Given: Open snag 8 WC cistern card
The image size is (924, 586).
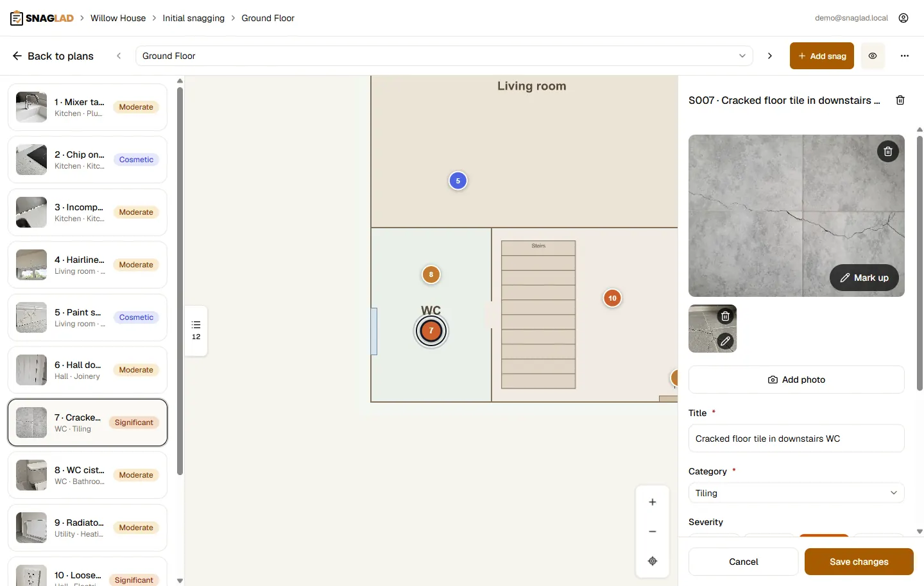Looking at the screenshot, I should tap(87, 475).
